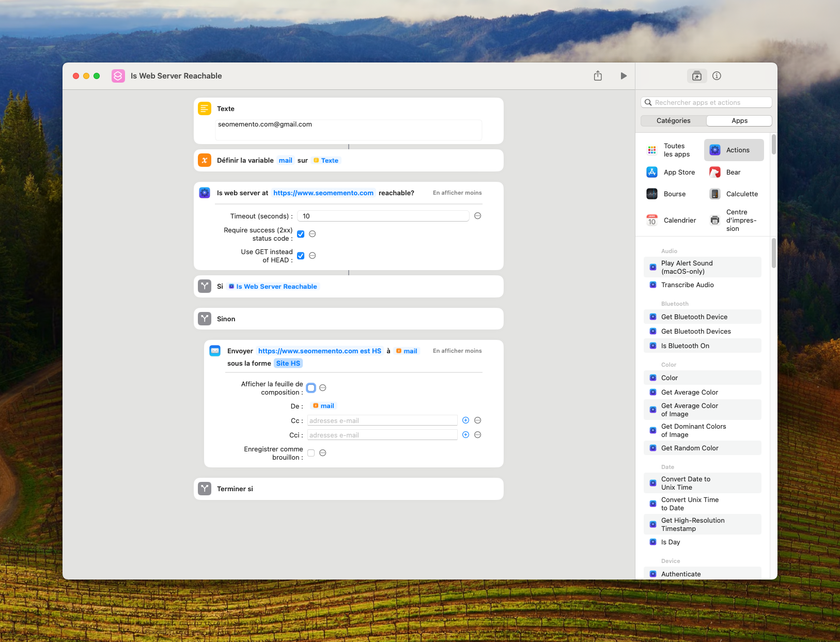
Task: Click the mail recipient token after à
Action: click(407, 351)
